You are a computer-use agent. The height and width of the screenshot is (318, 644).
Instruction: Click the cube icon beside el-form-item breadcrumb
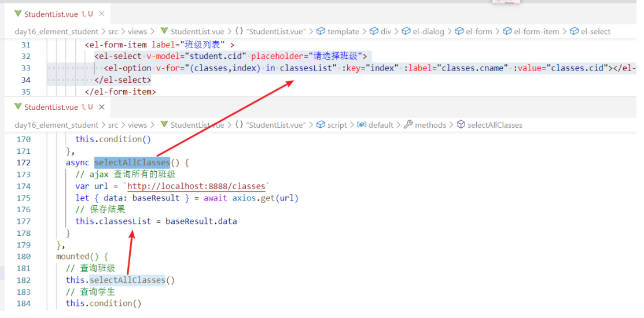(x=507, y=31)
